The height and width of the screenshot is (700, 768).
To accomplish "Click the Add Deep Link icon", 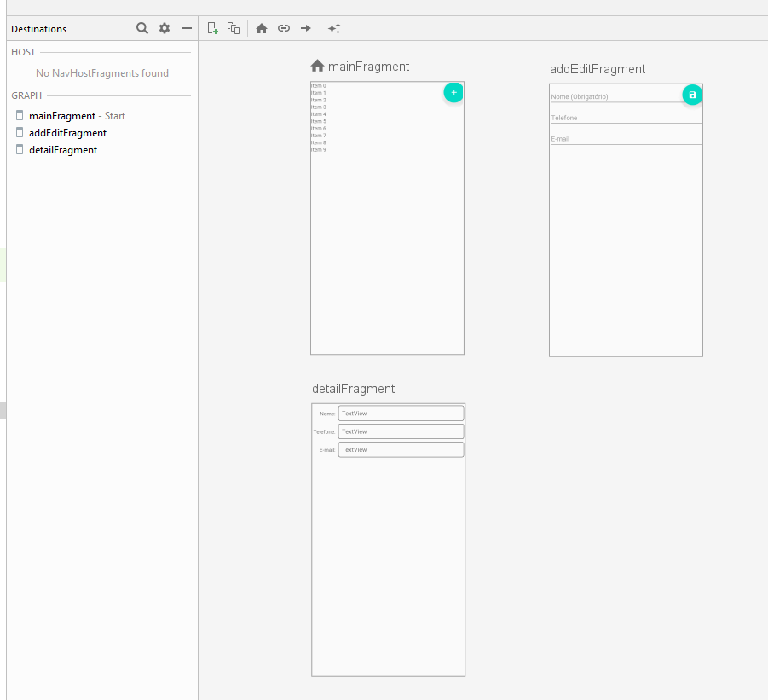I will click(x=284, y=28).
